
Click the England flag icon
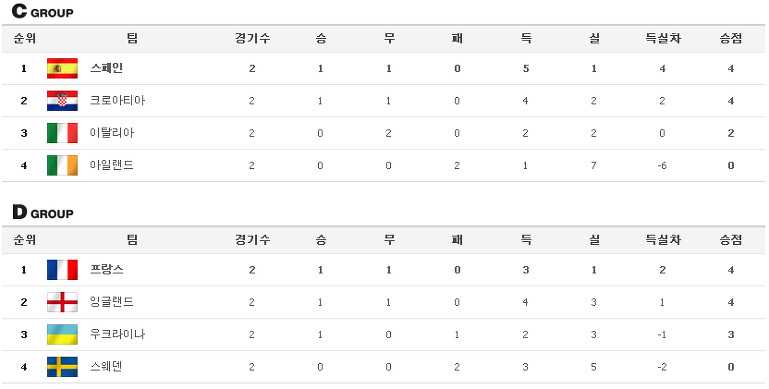tap(62, 302)
